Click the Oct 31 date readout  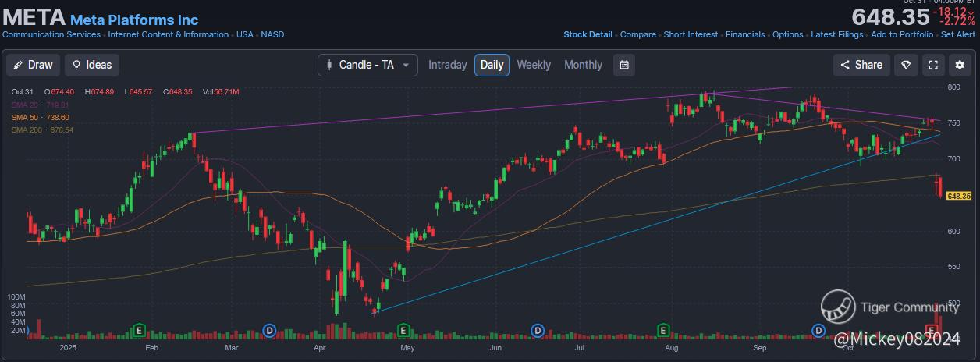click(22, 92)
